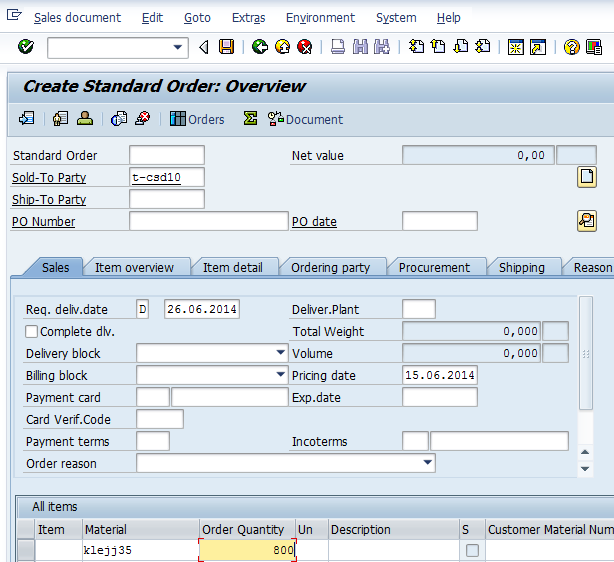This screenshot has width=614, height=562.
Task: Click the Document button
Action: tap(305, 119)
